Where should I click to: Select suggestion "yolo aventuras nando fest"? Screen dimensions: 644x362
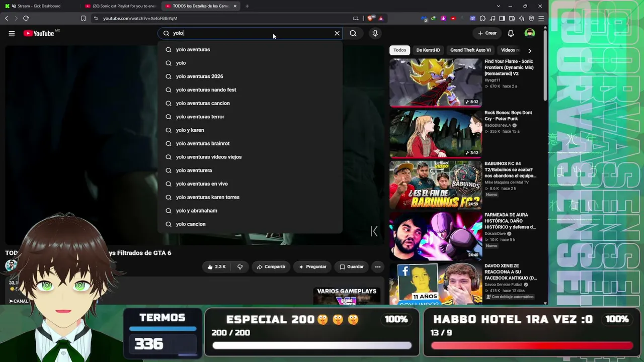click(250, 89)
